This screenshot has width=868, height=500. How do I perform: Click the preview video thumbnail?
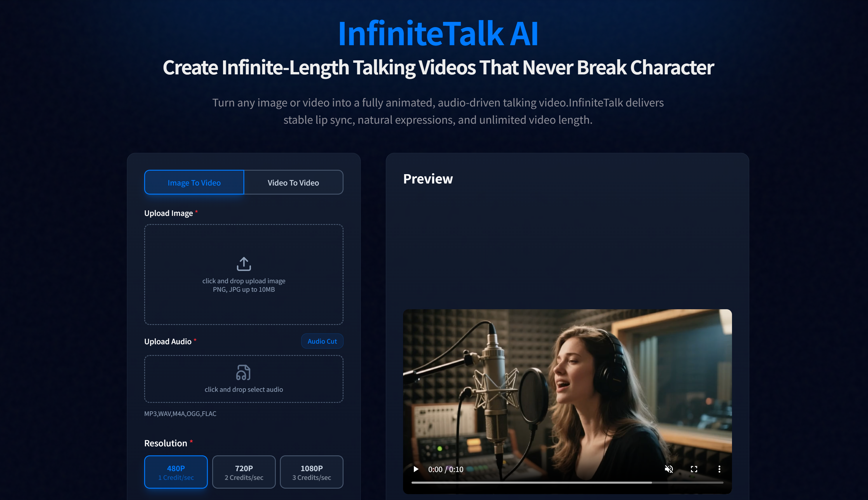click(567, 401)
